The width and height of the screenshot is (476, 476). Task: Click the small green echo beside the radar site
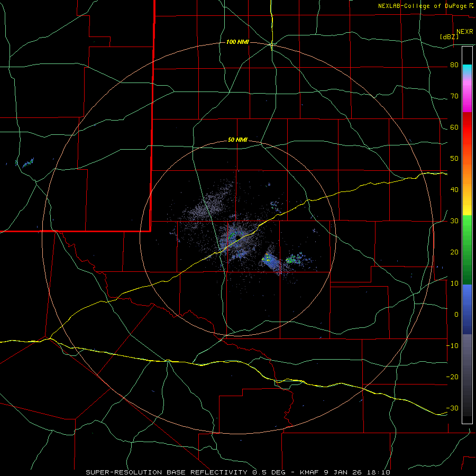232,235
